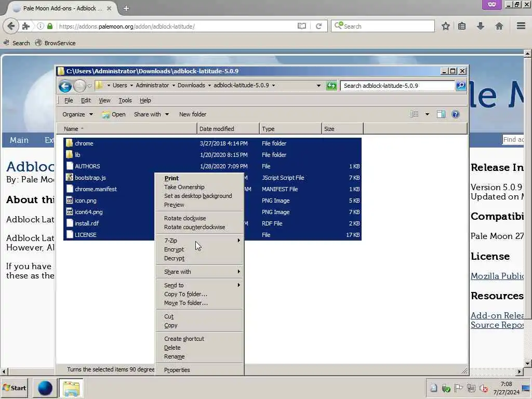Click the flag Action Center tray icon
This screenshot has width=532, height=399.
(458, 388)
